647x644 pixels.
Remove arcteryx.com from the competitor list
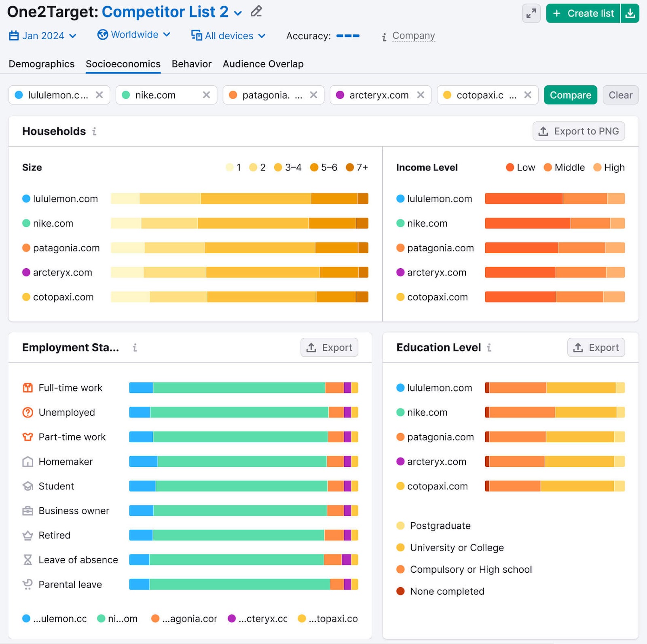(x=421, y=95)
